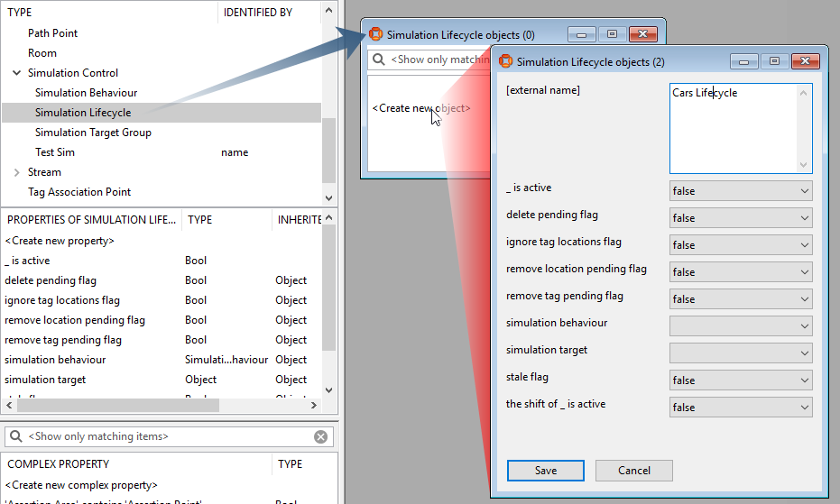Click app icon of Simulation Lifecycle objects (0)

[x=376, y=34]
